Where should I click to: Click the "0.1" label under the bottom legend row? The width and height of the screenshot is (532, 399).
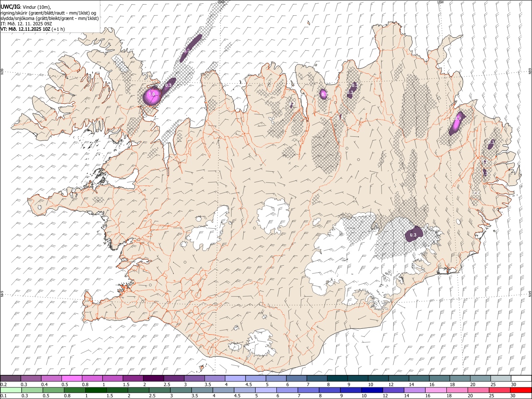(3, 396)
